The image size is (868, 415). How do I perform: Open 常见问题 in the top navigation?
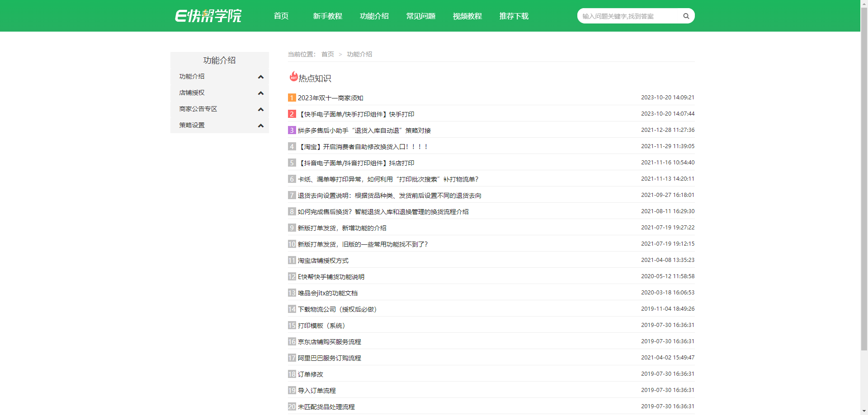(x=421, y=16)
